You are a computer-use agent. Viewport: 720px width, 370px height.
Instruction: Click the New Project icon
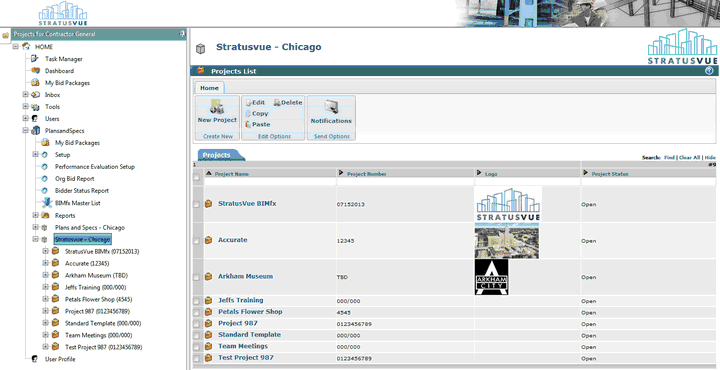click(x=217, y=107)
